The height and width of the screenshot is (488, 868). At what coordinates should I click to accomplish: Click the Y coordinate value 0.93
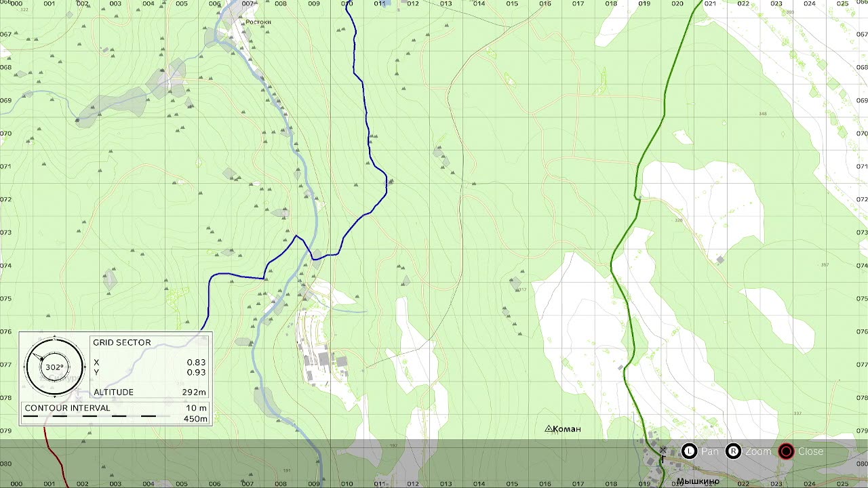click(x=197, y=372)
